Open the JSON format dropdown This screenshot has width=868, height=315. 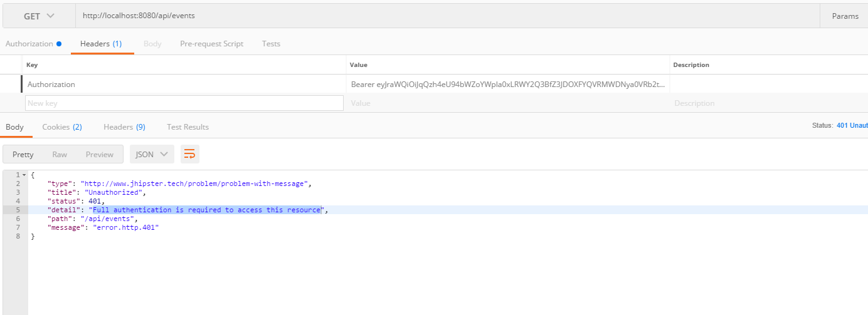152,154
